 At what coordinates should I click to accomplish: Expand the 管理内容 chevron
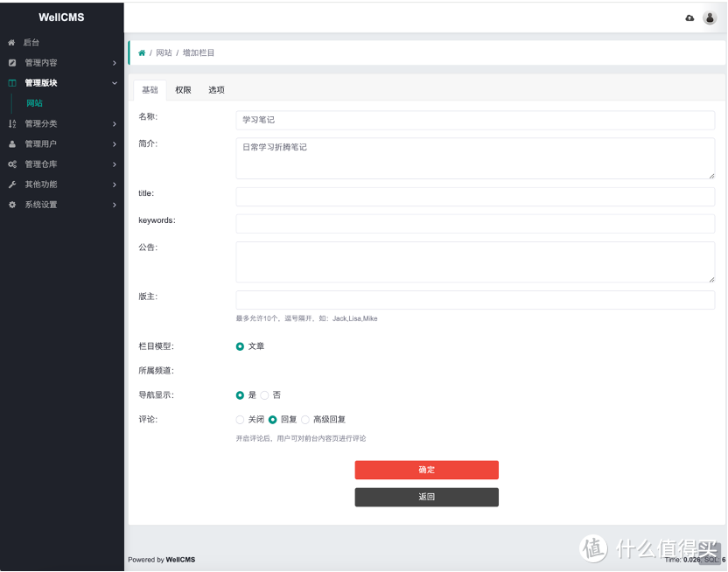[115, 63]
